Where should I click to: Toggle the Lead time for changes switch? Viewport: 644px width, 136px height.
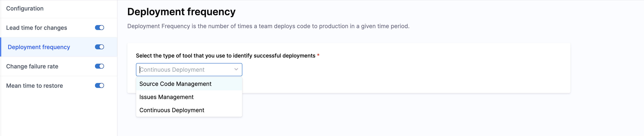tap(99, 28)
